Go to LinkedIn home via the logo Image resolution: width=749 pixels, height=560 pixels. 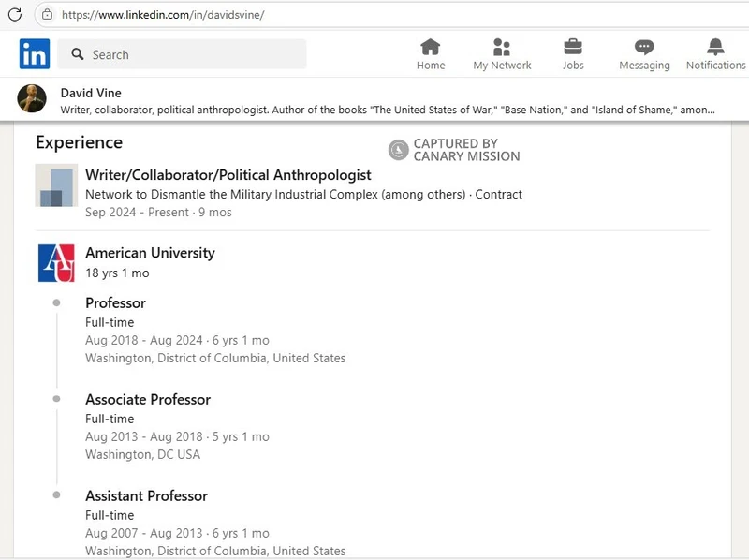click(x=35, y=53)
